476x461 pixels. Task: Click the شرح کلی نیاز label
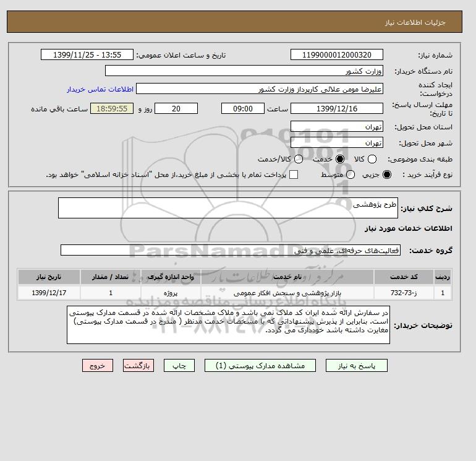(x=427, y=209)
